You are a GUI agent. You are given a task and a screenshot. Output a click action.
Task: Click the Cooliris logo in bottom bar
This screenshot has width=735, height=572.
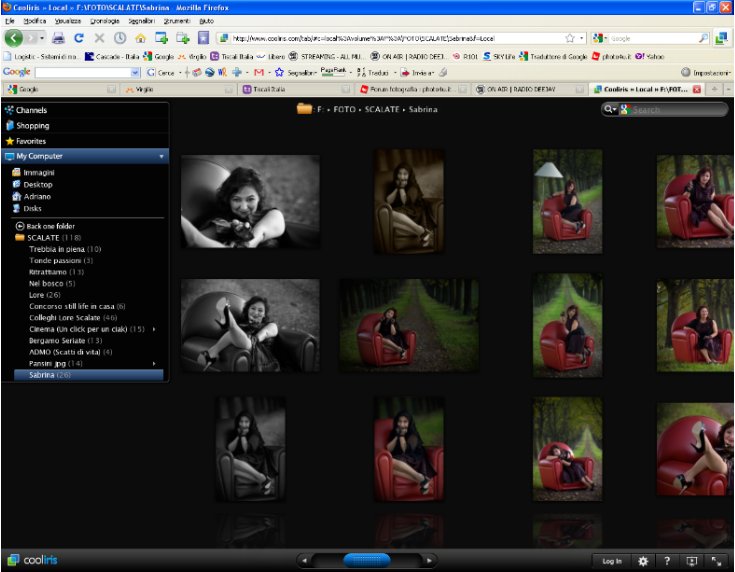click(28, 560)
